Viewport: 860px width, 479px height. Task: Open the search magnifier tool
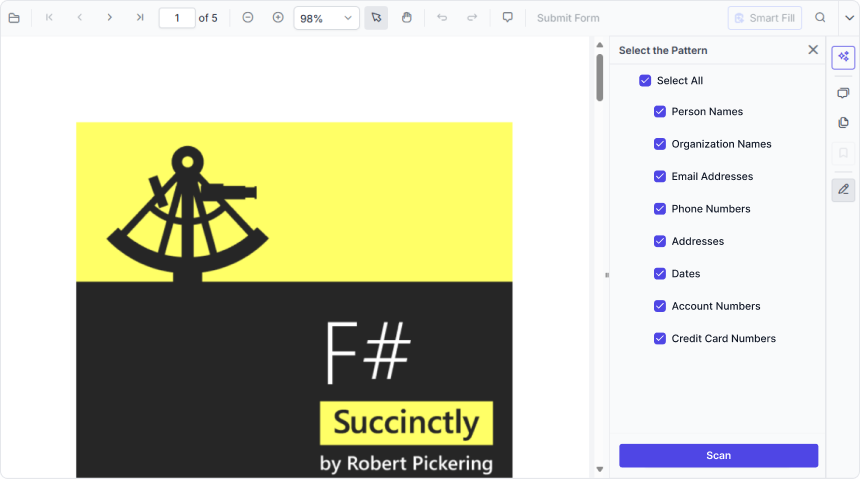[820, 18]
